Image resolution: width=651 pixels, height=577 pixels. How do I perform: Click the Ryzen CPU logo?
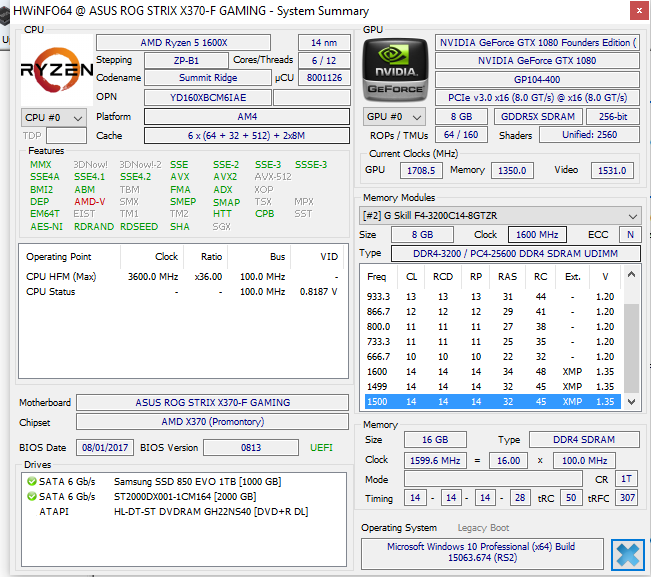pyautogui.click(x=57, y=70)
